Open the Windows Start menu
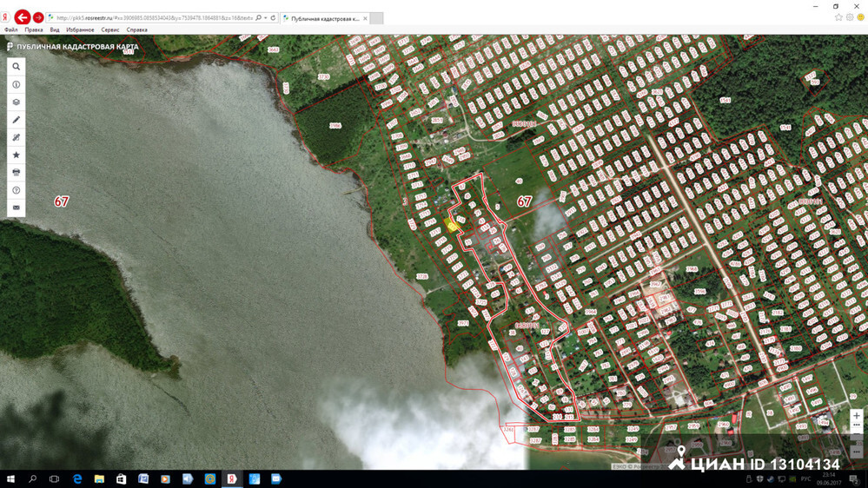868x488 pixels. (10, 479)
